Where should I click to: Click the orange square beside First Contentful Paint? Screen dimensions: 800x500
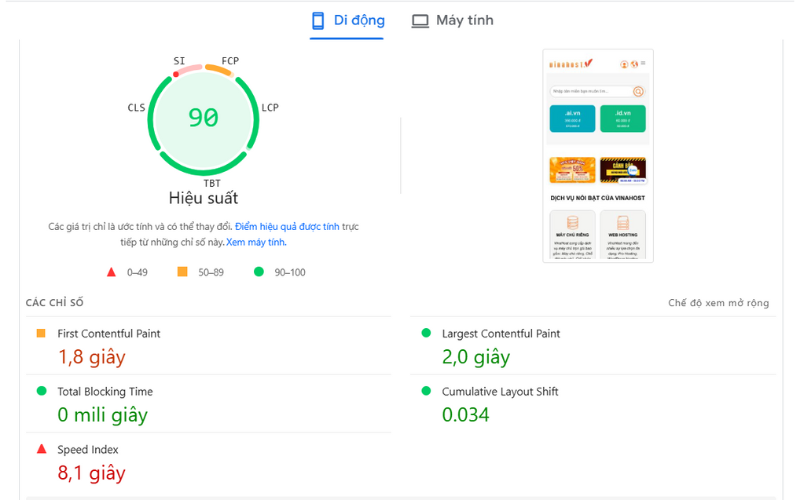click(41, 333)
